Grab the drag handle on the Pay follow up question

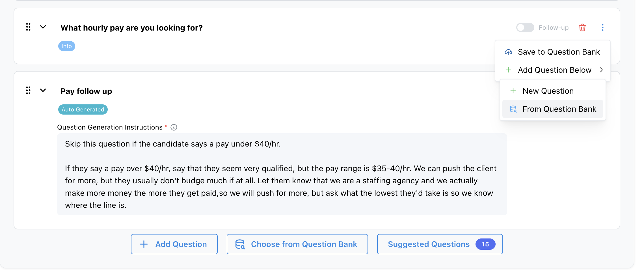tap(28, 91)
